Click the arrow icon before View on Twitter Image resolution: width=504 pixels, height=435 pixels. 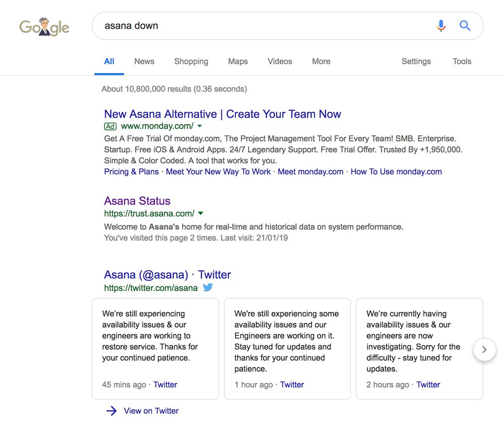coord(111,411)
